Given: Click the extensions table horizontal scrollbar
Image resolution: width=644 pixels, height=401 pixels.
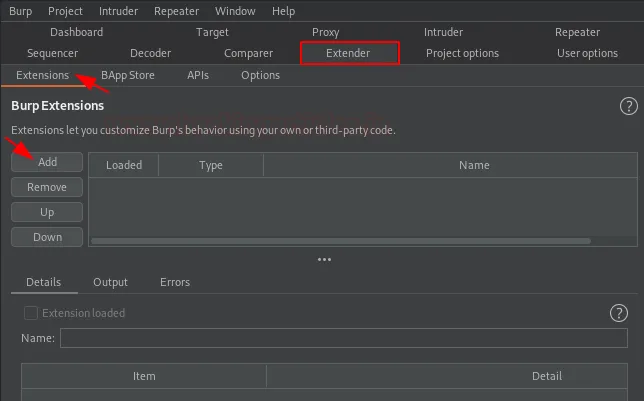Looking at the screenshot, I should pos(340,242).
